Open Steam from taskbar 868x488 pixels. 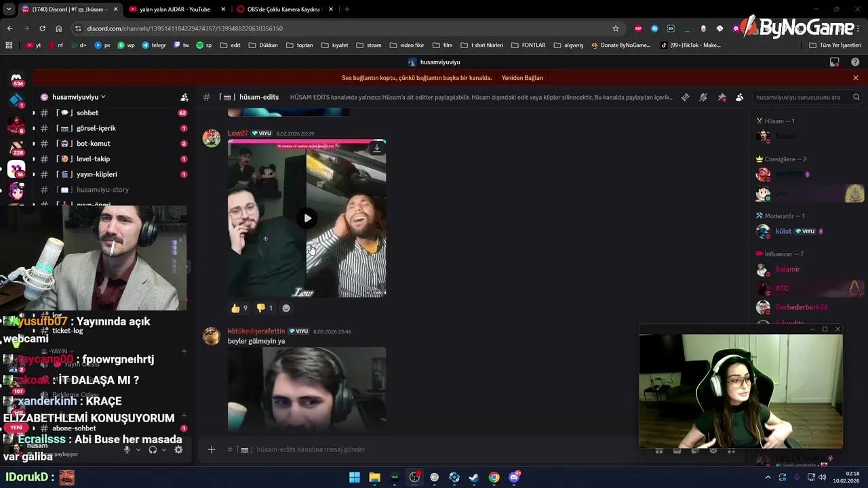tap(474, 477)
